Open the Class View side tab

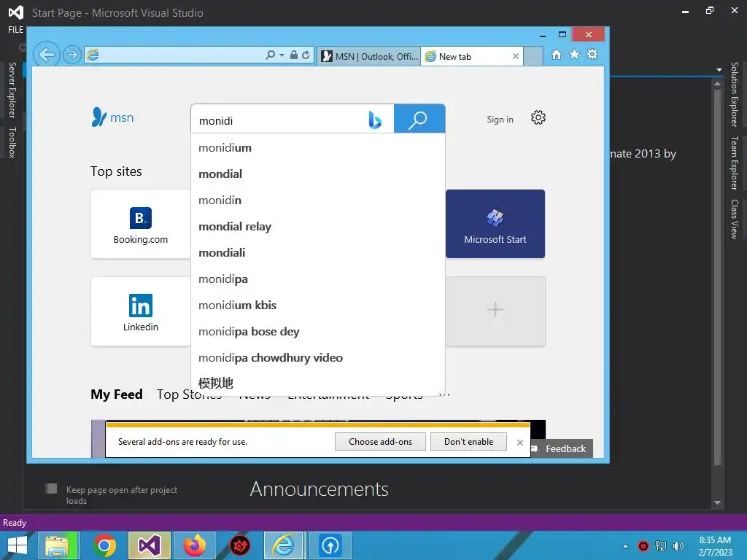(735, 219)
